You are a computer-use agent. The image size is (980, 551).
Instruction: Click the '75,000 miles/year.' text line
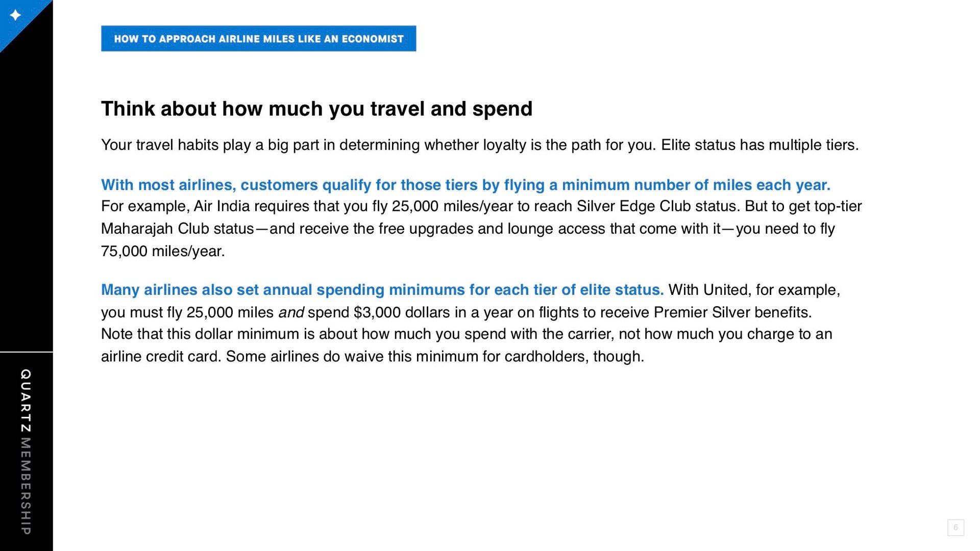163,251
